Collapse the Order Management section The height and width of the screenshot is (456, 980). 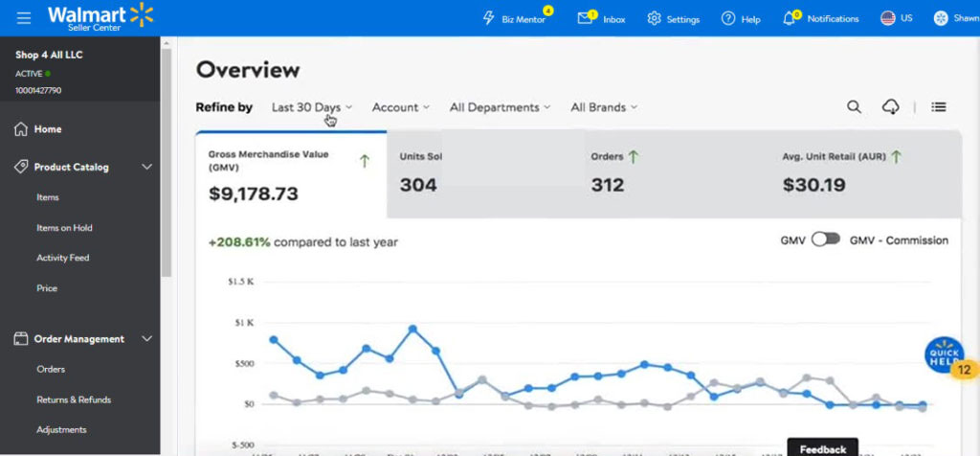pos(146,339)
